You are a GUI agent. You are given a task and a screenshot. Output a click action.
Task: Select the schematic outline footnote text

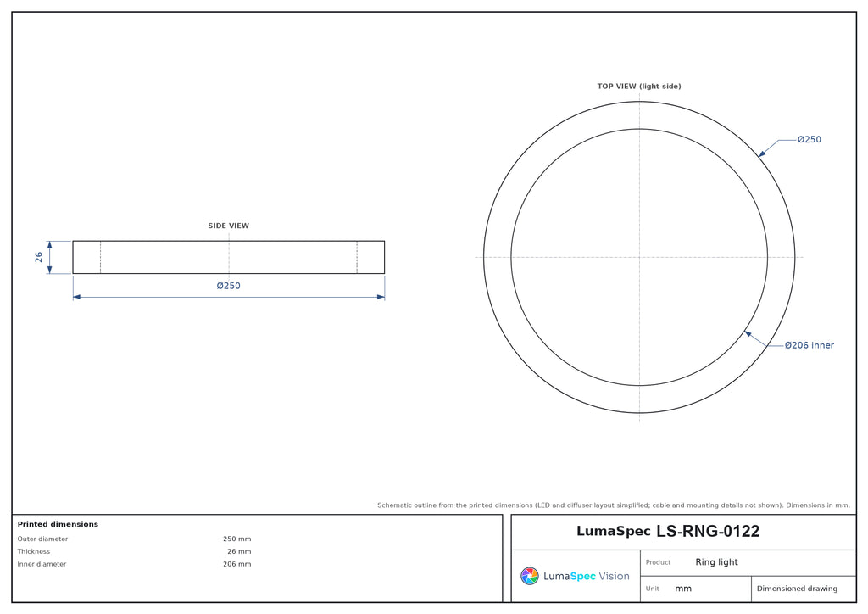(614, 505)
